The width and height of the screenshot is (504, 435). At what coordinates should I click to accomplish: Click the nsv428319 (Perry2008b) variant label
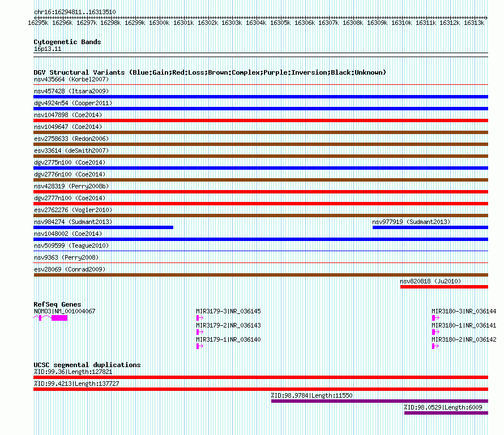[71, 186]
